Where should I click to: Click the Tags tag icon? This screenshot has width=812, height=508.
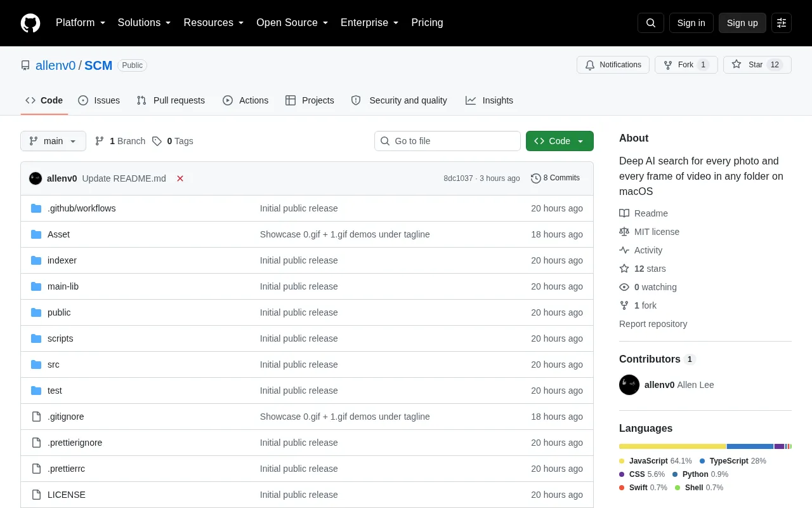pos(157,141)
